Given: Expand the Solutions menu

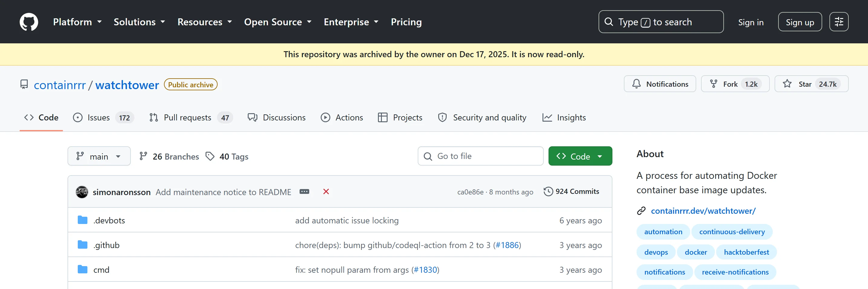Looking at the screenshot, I should (x=140, y=22).
